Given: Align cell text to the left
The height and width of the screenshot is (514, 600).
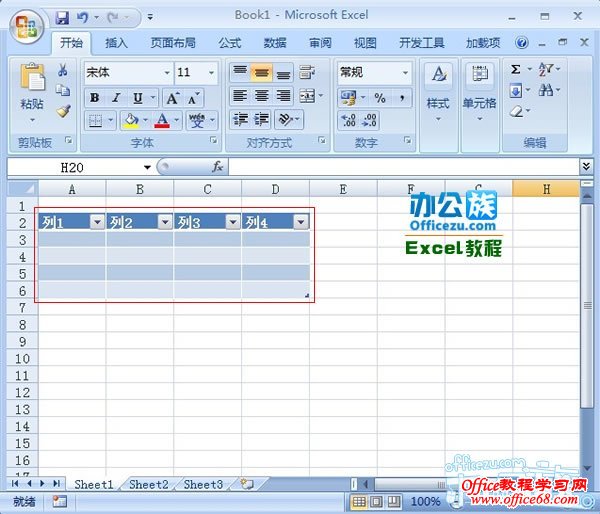Looking at the screenshot, I should click(240, 96).
